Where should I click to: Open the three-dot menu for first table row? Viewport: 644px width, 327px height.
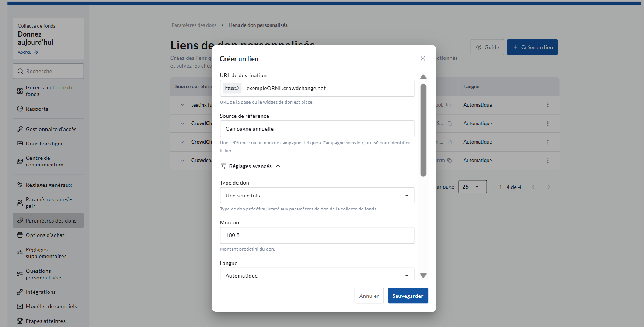548,105
